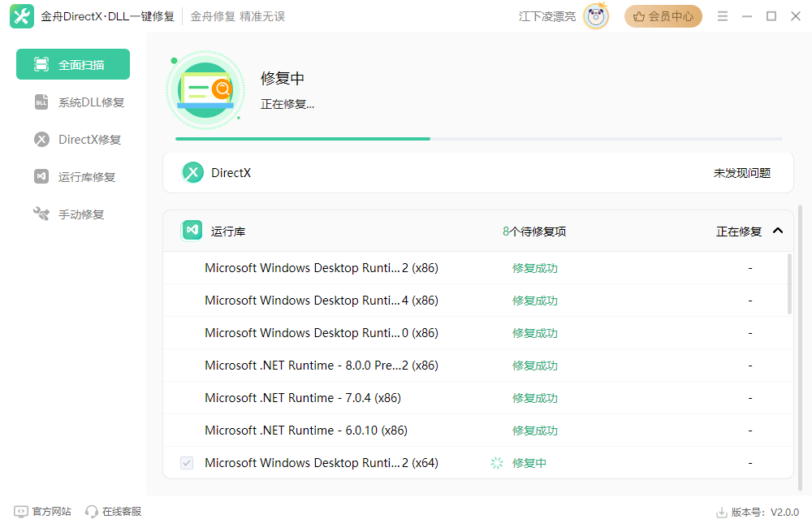Click the 运行库修复 sidebar icon

(42, 176)
